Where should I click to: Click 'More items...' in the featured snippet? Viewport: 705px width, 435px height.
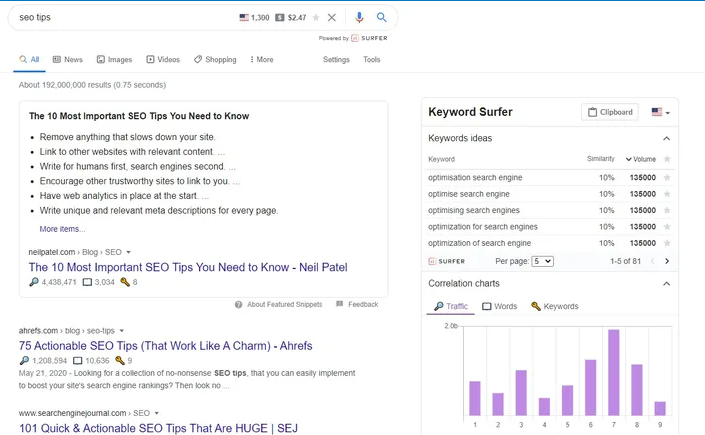[x=62, y=229]
